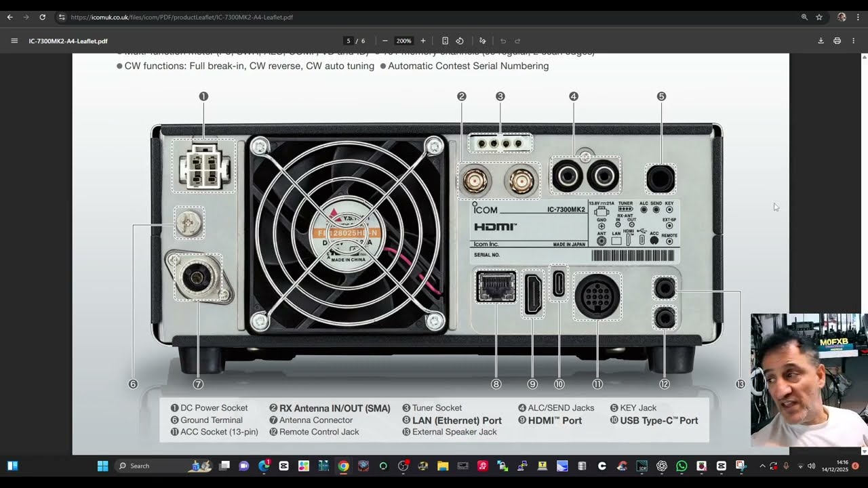The height and width of the screenshot is (488, 868).
Task: Zoom out of the PDF with minus
Action: coord(385,41)
